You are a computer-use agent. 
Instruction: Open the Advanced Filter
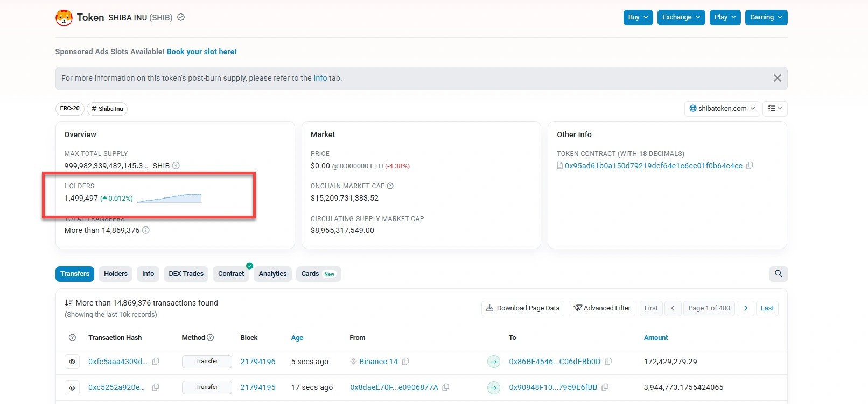coord(602,308)
